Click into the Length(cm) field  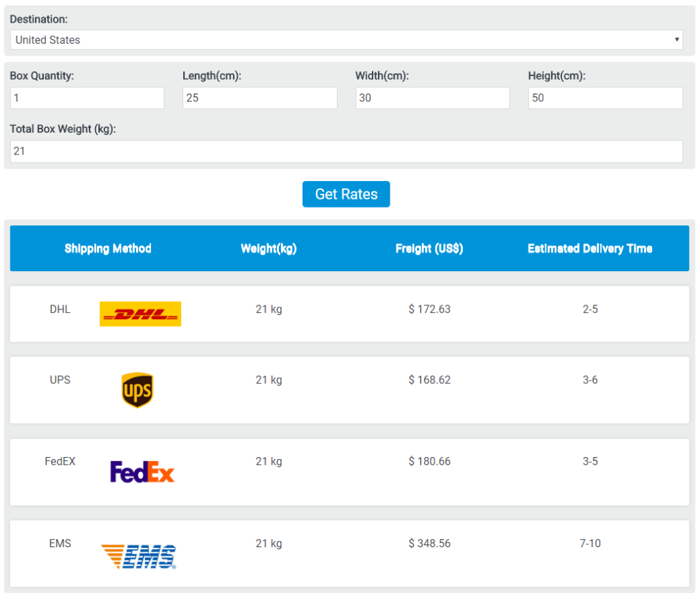click(260, 98)
